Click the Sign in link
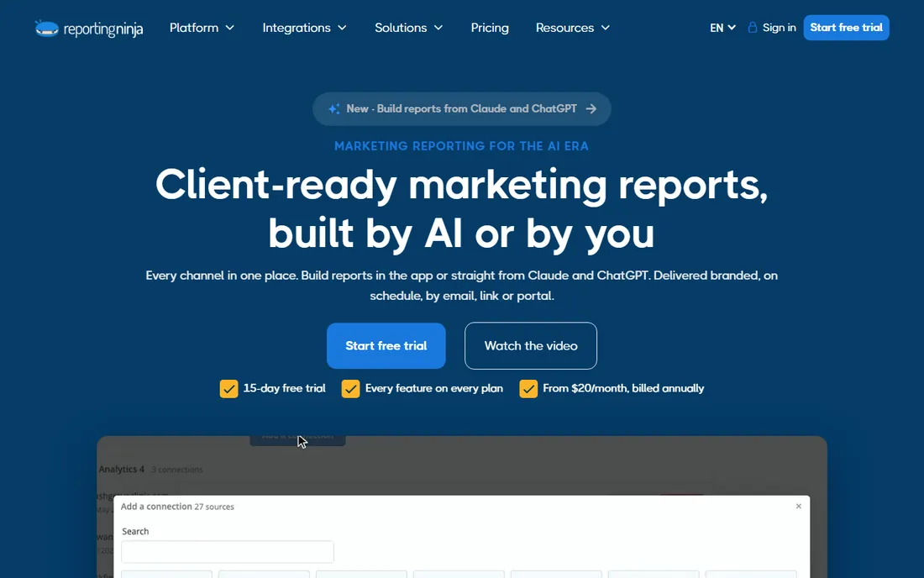This screenshot has width=924, height=578. [x=779, y=28]
